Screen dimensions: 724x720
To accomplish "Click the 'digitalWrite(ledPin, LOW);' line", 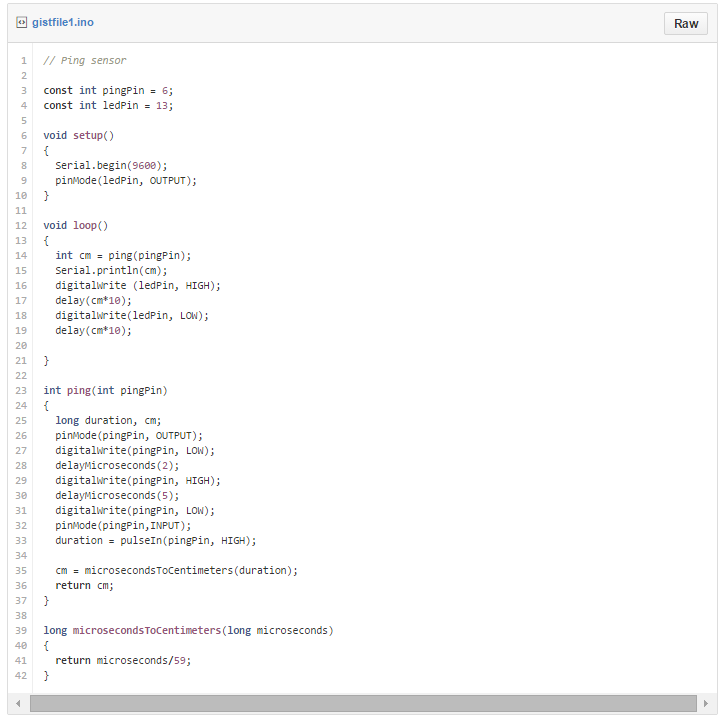I will (132, 315).
